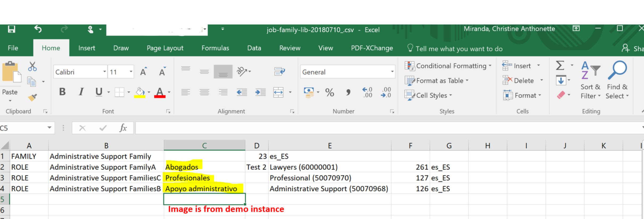Image resolution: width=644 pixels, height=219 pixels.
Task: Open Font dialog launcher
Action: click(x=168, y=111)
